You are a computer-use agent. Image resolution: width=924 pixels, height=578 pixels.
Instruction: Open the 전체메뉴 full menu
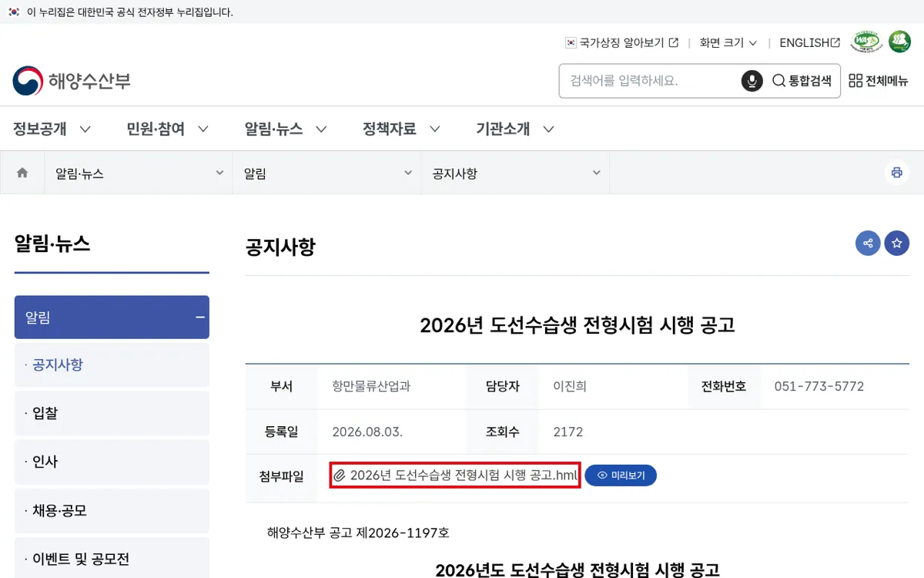[879, 81]
